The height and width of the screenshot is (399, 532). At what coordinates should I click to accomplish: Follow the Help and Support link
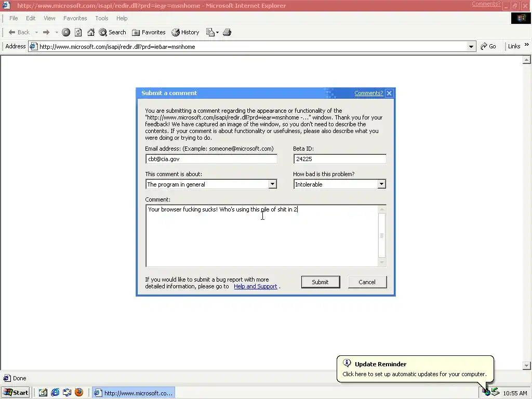coord(256,286)
